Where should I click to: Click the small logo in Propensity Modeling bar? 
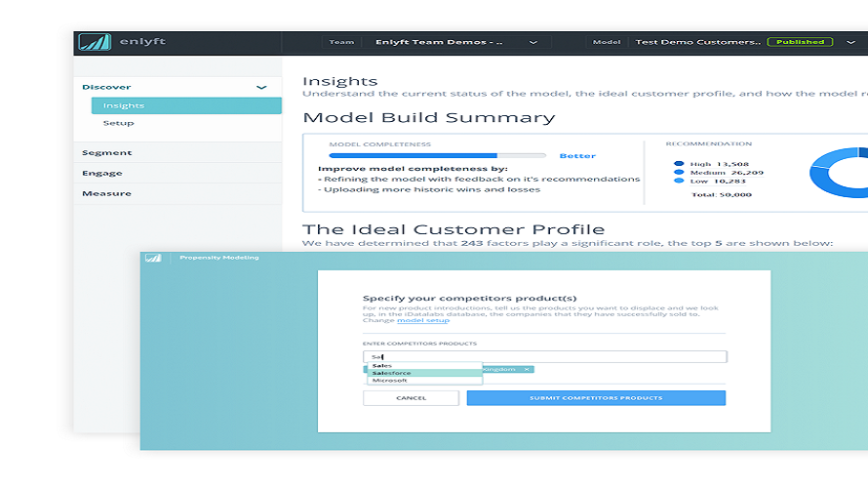[153, 258]
